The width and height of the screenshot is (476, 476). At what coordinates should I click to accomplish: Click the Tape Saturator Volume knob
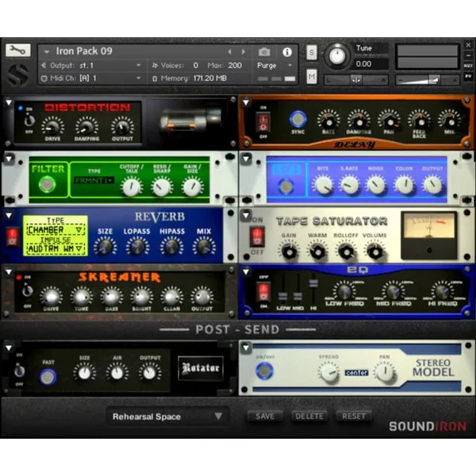[375, 251]
